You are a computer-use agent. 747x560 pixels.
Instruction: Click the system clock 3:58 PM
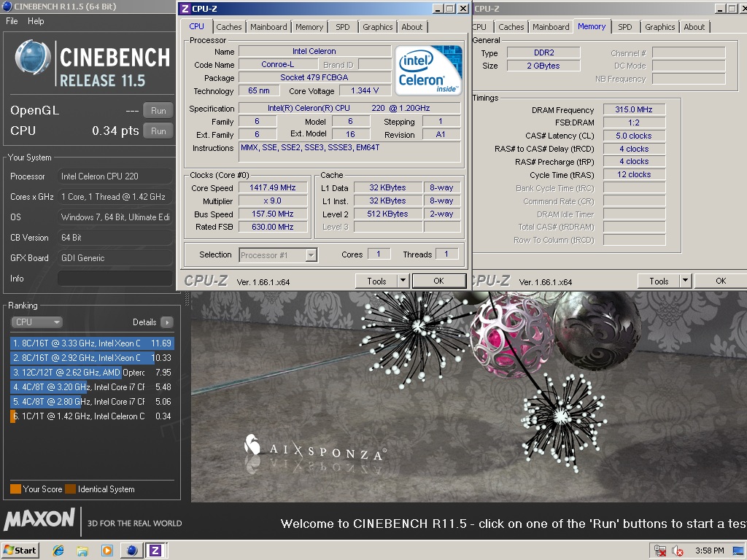[x=709, y=551]
